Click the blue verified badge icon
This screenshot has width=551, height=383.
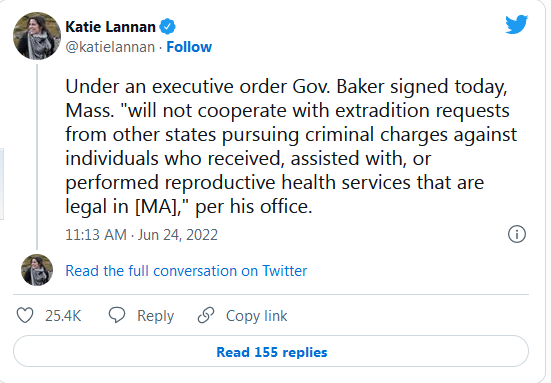168,27
